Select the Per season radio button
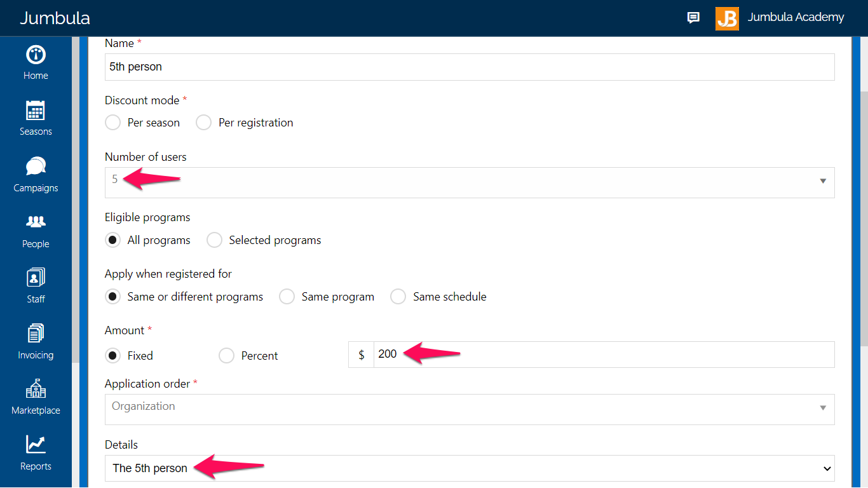Screen dimensions: 868x488 [x=112, y=123]
